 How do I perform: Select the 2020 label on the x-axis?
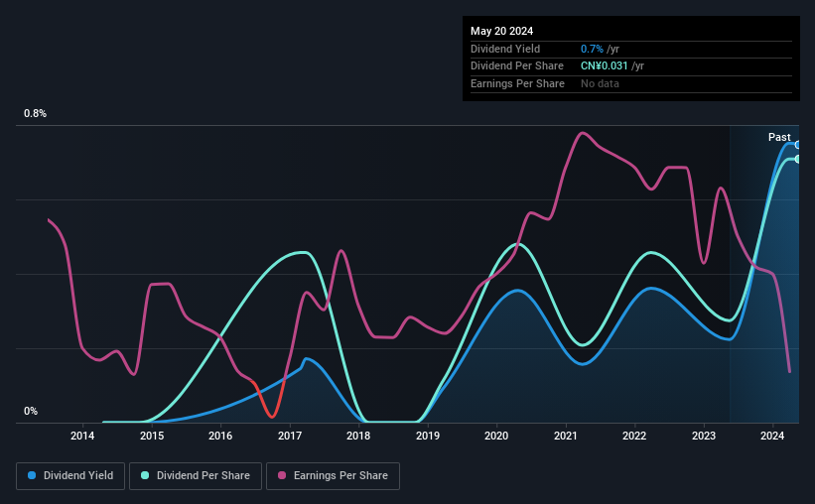pyautogui.click(x=496, y=436)
